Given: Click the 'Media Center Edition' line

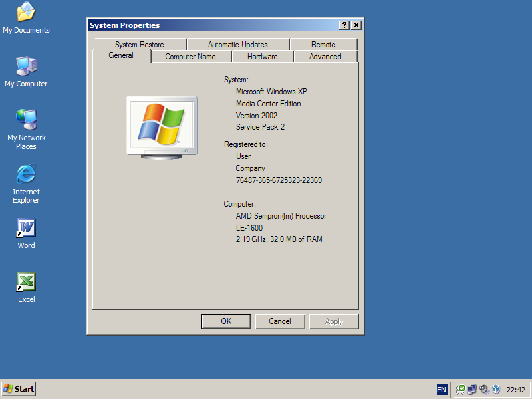Looking at the screenshot, I should [x=269, y=104].
